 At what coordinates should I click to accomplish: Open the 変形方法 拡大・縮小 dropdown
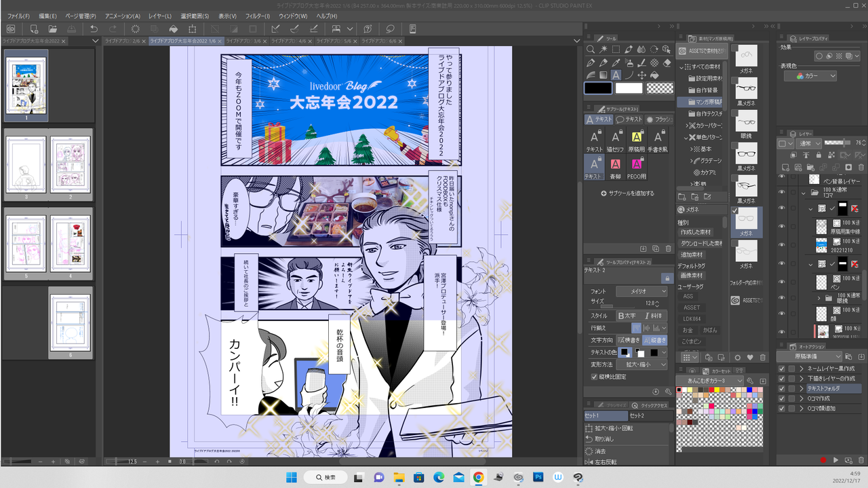pyautogui.click(x=641, y=364)
